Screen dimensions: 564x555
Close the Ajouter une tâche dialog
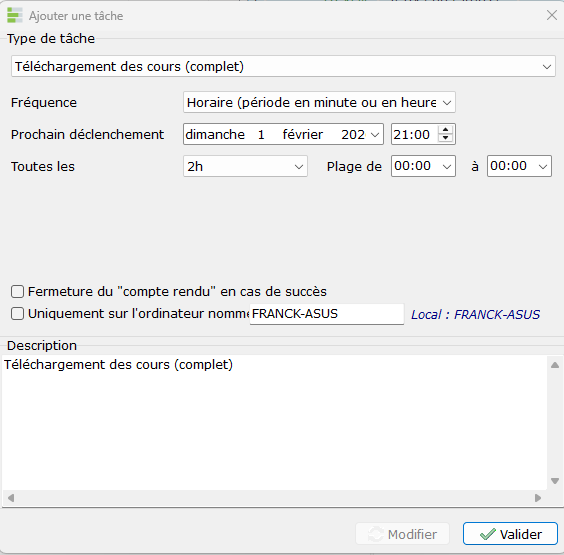[552, 15]
